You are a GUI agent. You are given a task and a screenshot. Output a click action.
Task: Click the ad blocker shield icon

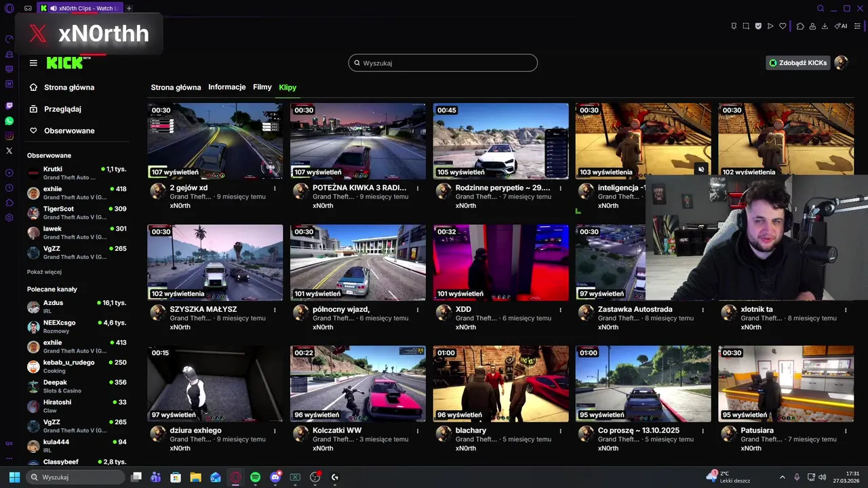tap(758, 26)
